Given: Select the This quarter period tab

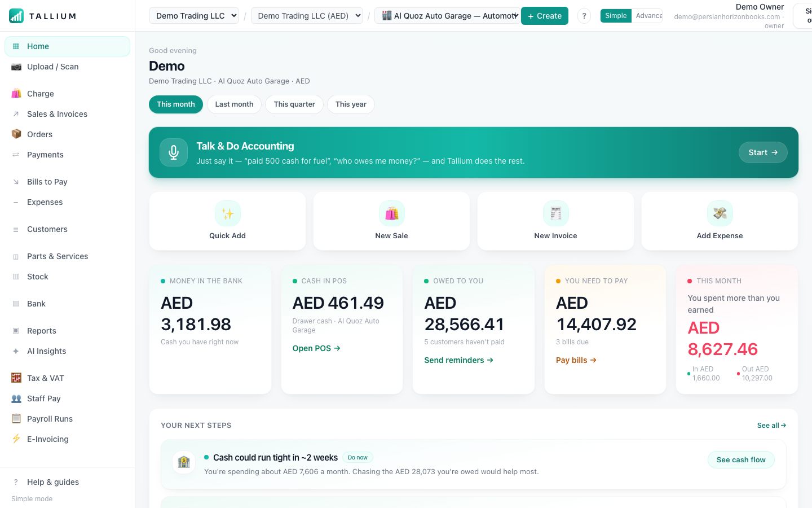Looking at the screenshot, I should 294,104.
